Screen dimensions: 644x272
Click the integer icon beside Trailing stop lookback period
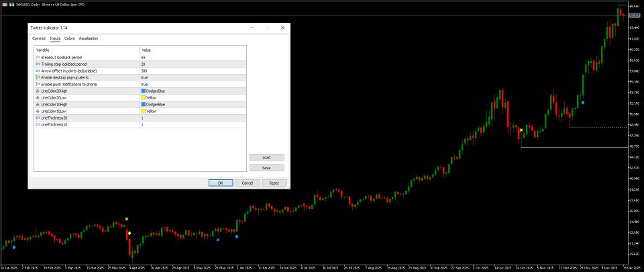(x=38, y=64)
